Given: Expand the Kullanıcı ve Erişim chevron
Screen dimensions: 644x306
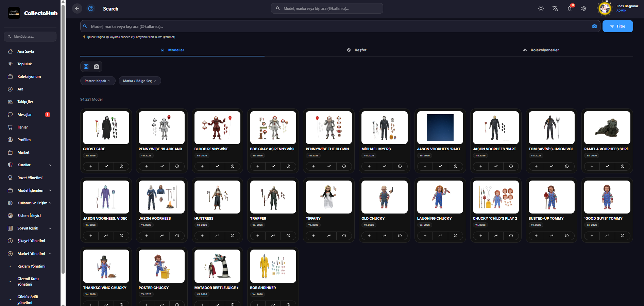Looking at the screenshot, I should pyautogui.click(x=50, y=203).
